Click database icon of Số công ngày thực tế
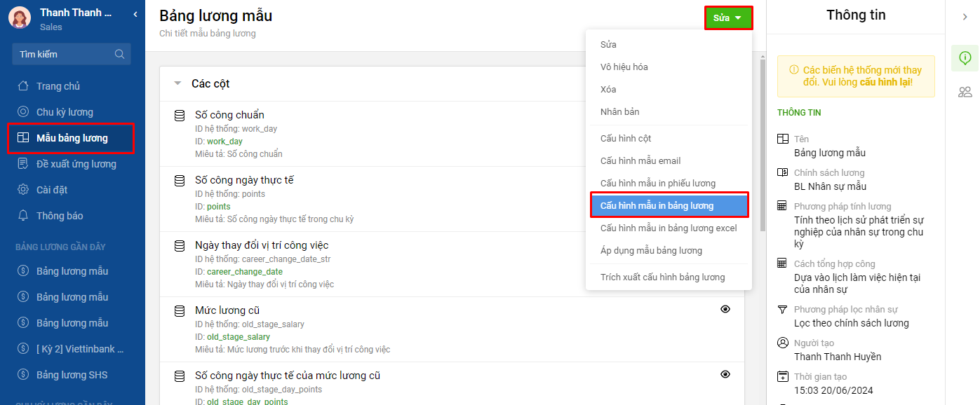The height and width of the screenshot is (405, 980). pos(180,180)
